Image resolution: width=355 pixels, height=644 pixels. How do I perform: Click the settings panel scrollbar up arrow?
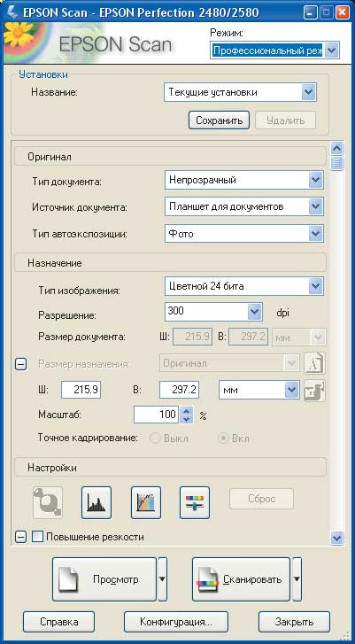pyautogui.click(x=337, y=148)
